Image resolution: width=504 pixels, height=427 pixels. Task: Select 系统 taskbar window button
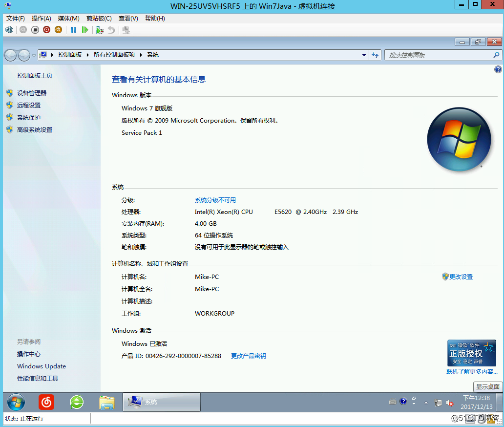(x=162, y=402)
